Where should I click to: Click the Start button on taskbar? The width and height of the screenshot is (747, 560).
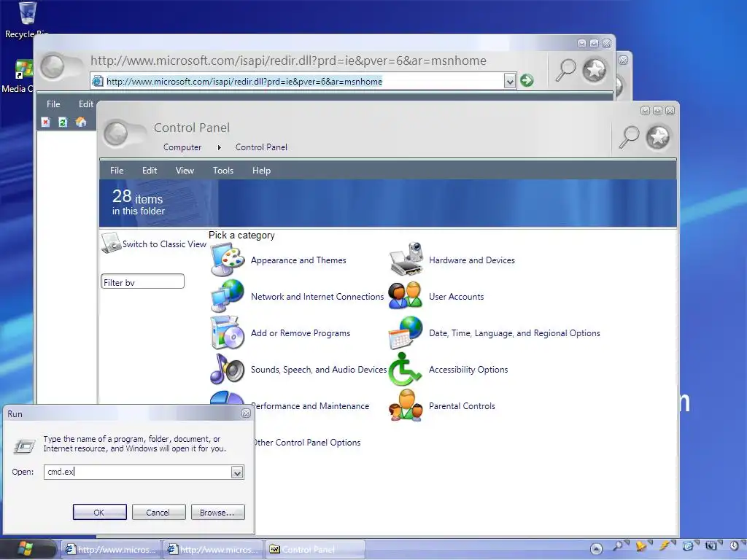(x=26, y=549)
